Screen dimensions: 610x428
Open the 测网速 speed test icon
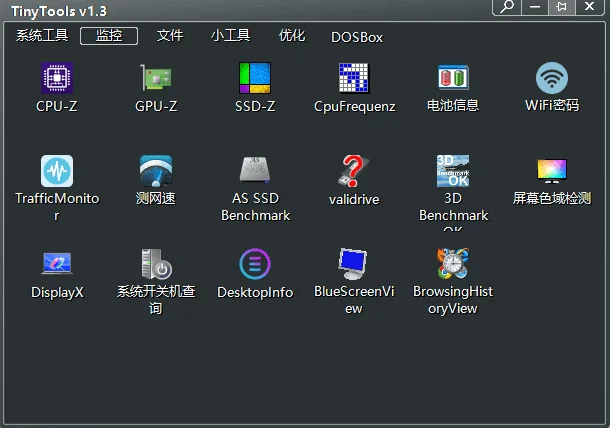coord(155,172)
